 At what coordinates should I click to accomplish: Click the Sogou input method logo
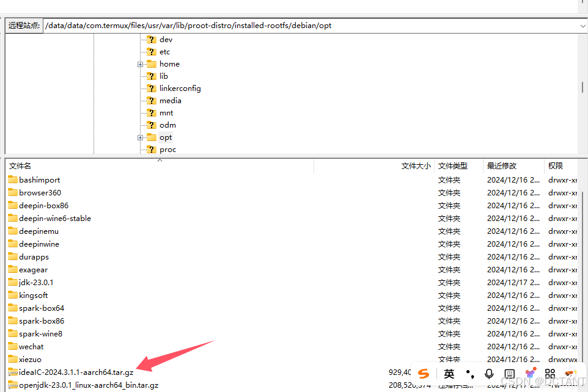[x=424, y=374]
